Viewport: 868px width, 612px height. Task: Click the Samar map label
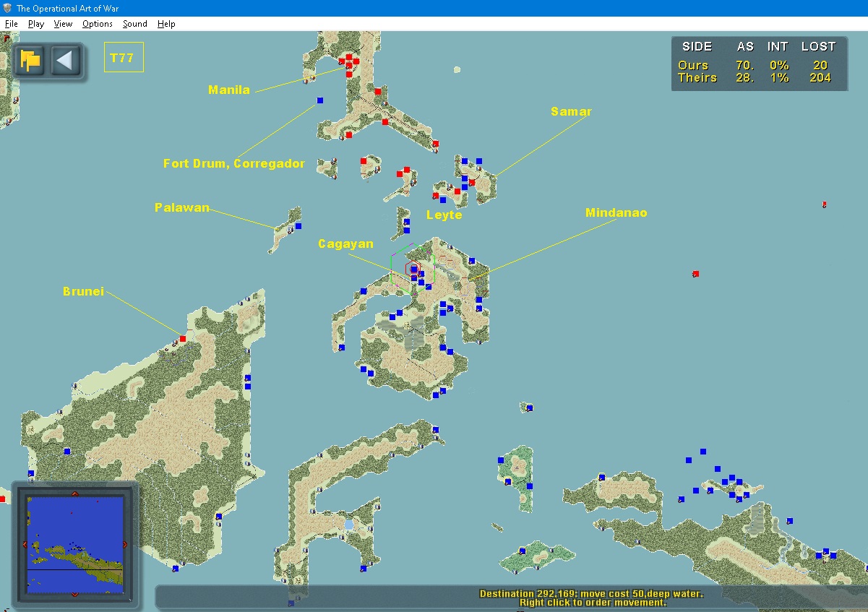click(571, 111)
